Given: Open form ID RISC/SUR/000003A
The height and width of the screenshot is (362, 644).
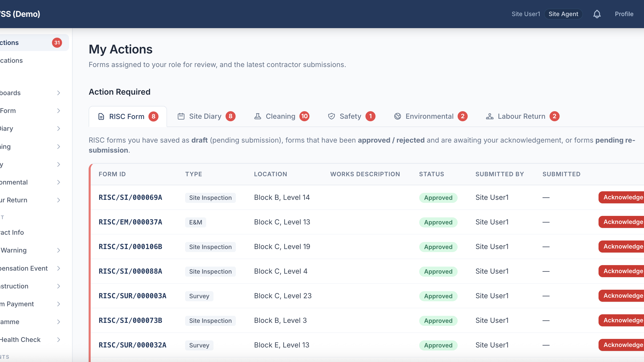Looking at the screenshot, I should click(132, 296).
